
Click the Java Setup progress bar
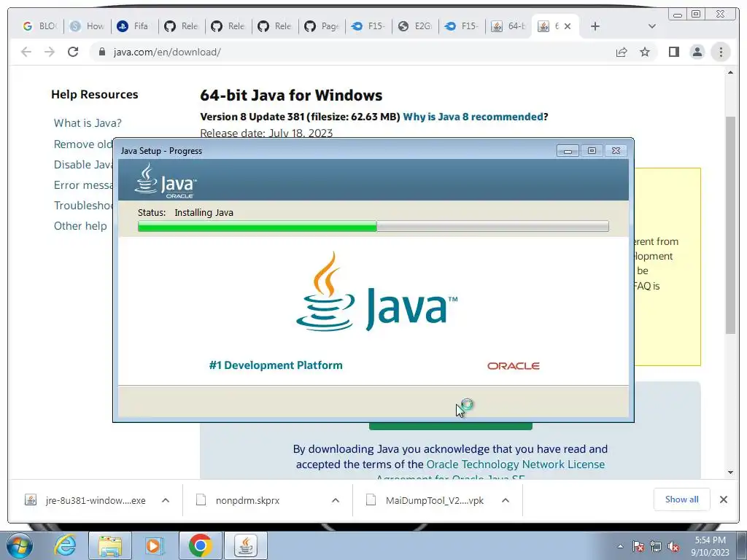(373, 226)
